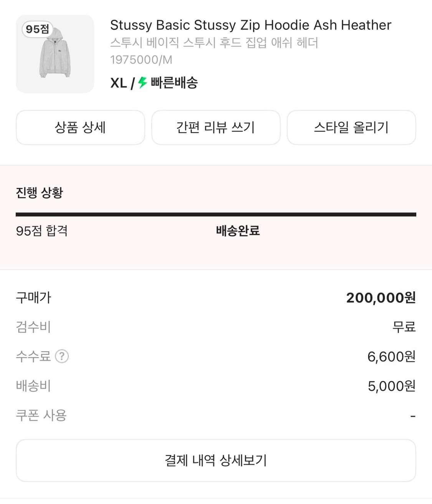Viewport: 432px width, 504px height.
Task: Open the 상품 상세 button
Action: tap(80, 127)
